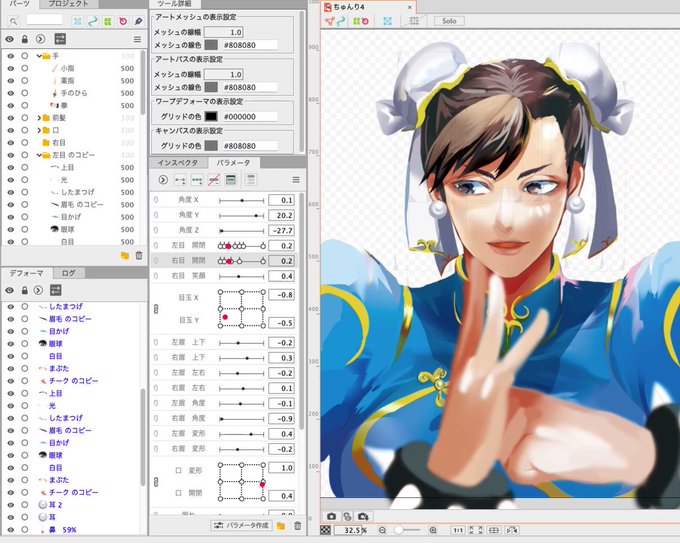680x543 pixels.
Task: Click the 1:1 actual size button
Action: (x=458, y=530)
